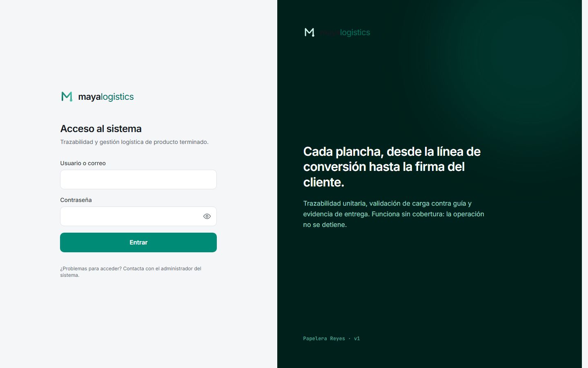Click the 'Trazabilidad unitaria, validación' paragraph
Image resolution: width=588 pixels, height=368 pixels.
(x=394, y=214)
